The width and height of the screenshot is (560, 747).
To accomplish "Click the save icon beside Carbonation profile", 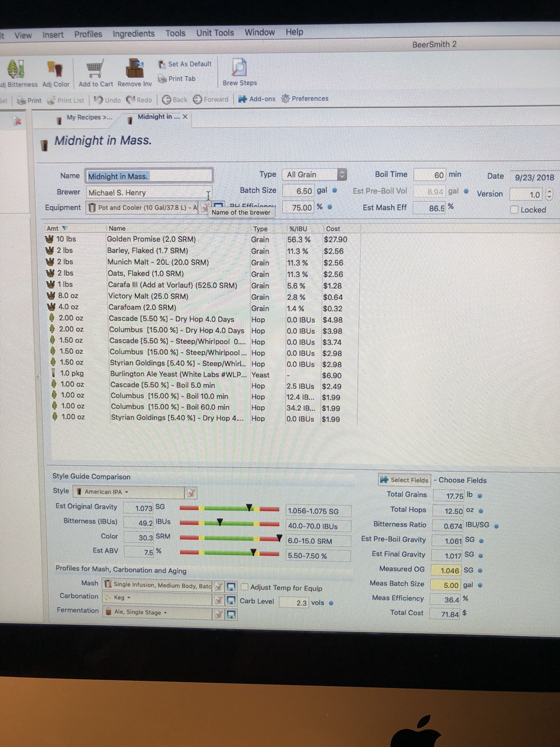I will 231,600.
